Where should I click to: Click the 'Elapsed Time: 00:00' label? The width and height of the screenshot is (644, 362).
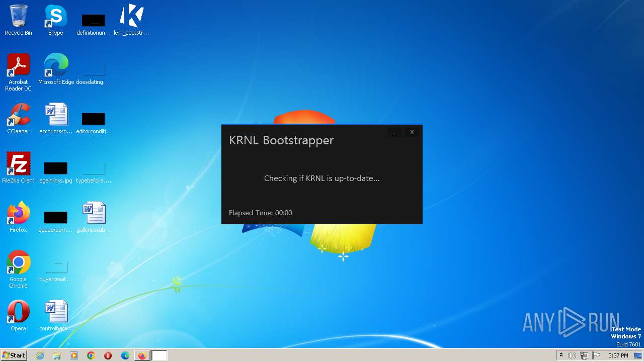(x=261, y=213)
